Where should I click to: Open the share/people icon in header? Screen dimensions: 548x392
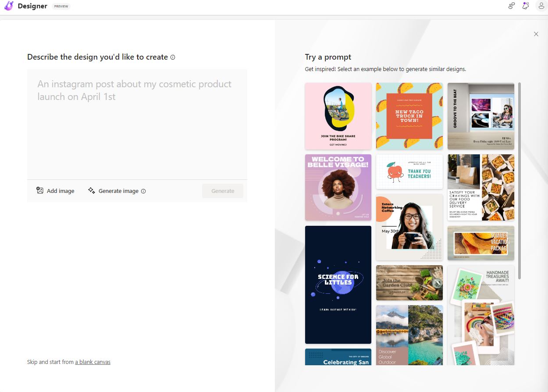(511, 6)
